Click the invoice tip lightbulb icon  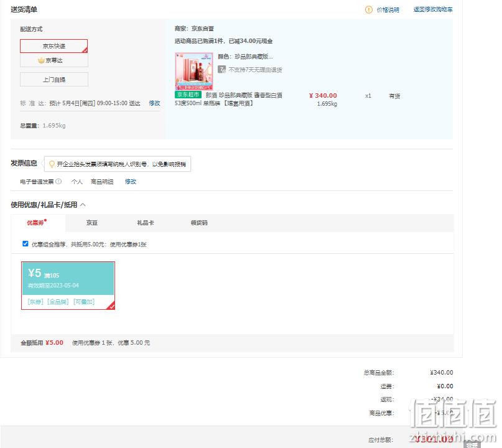coord(51,164)
